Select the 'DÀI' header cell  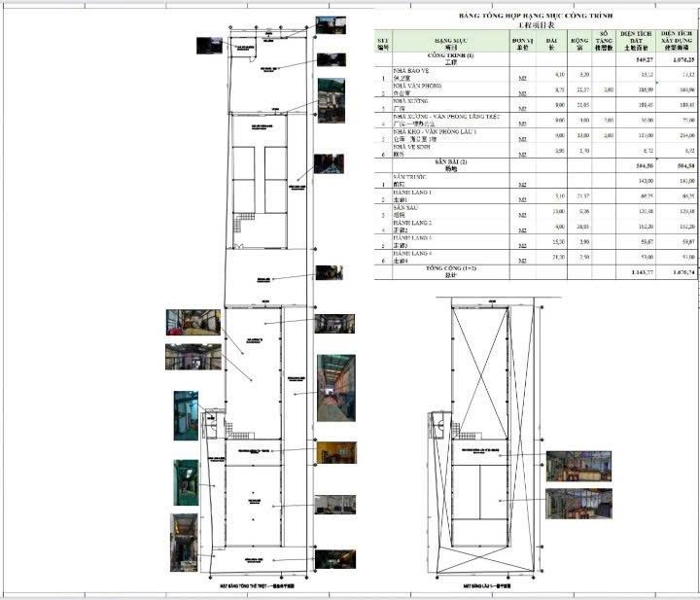point(551,41)
